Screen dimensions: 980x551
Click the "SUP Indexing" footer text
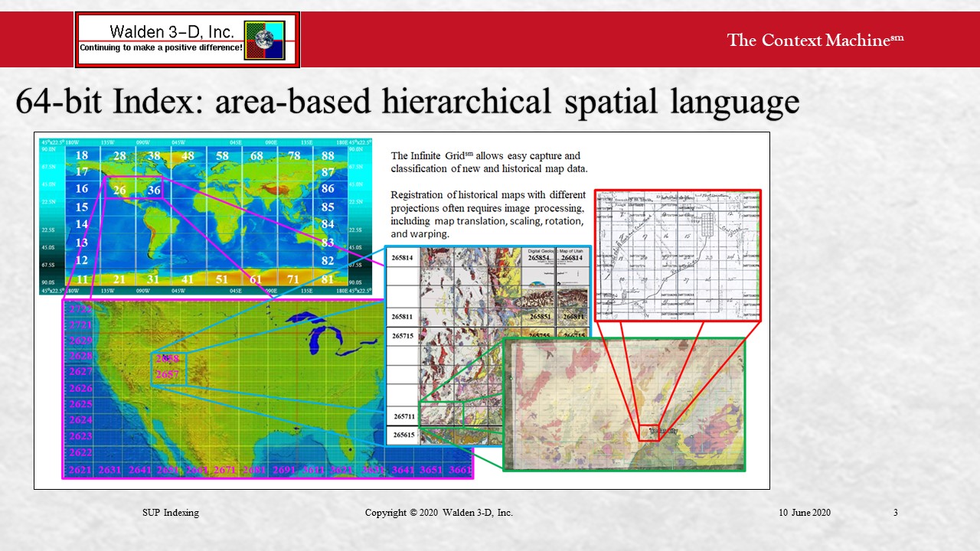click(170, 513)
